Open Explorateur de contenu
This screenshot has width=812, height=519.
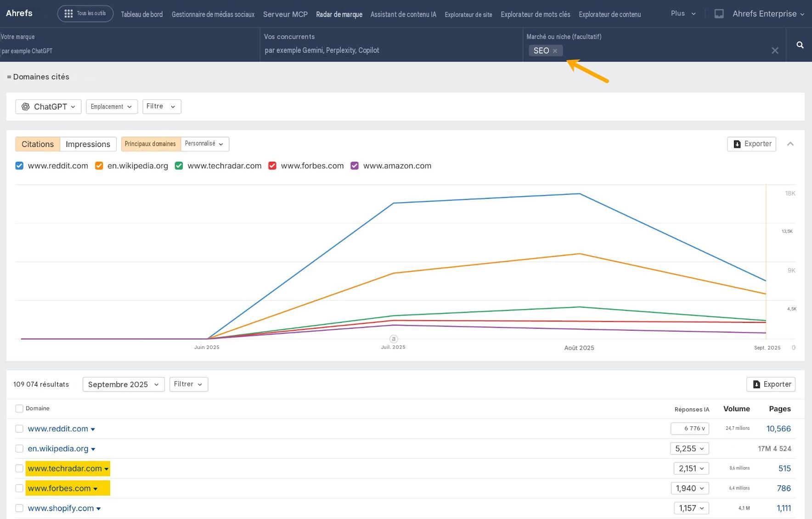(x=610, y=14)
